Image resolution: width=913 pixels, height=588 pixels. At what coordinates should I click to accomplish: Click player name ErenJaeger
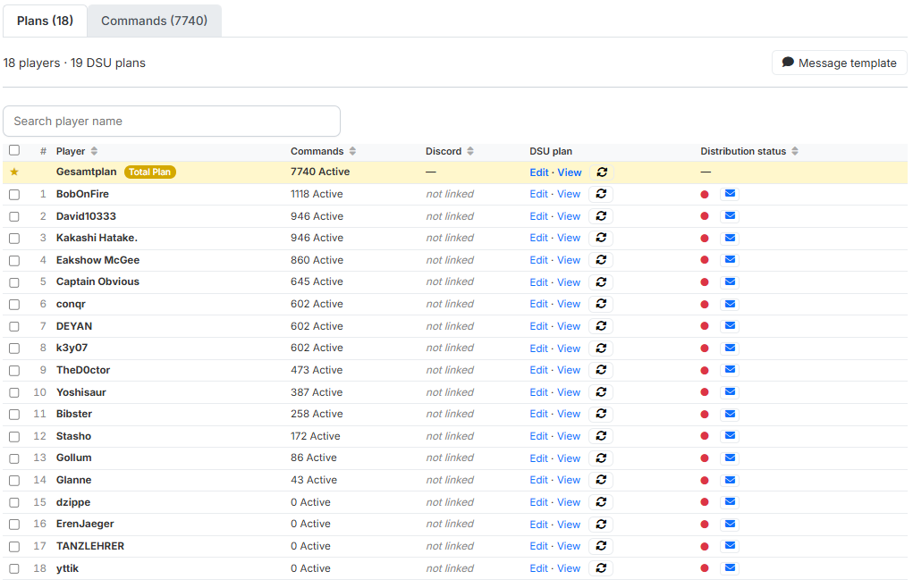coord(85,524)
